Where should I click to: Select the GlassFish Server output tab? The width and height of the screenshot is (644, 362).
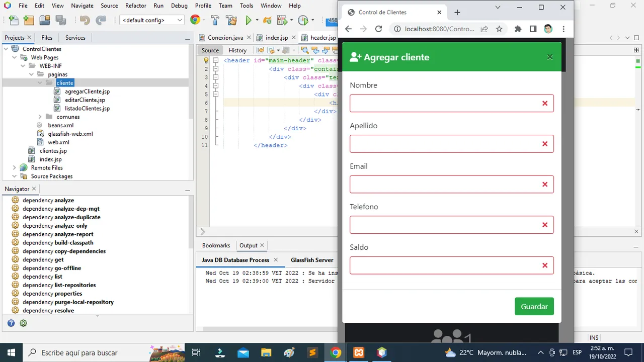[312, 260]
